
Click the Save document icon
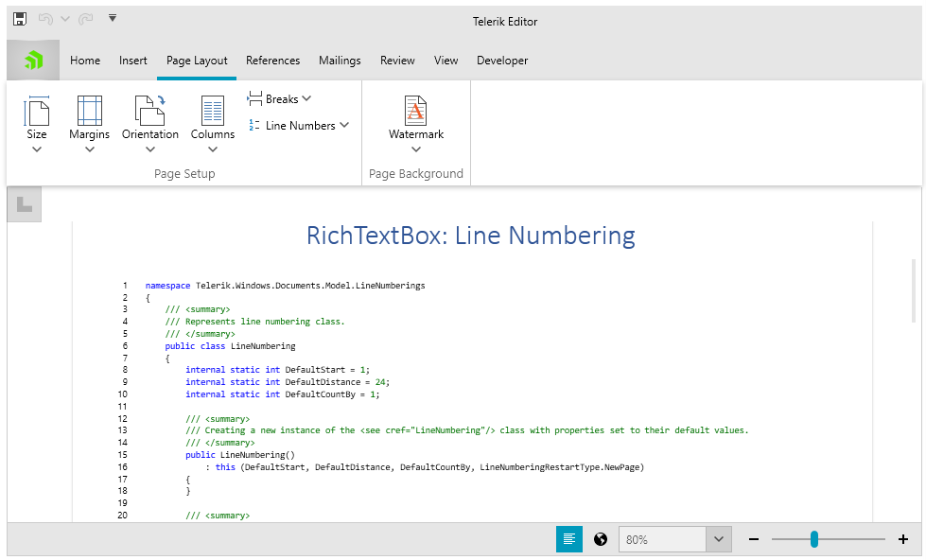pyautogui.click(x=19, y=19)
